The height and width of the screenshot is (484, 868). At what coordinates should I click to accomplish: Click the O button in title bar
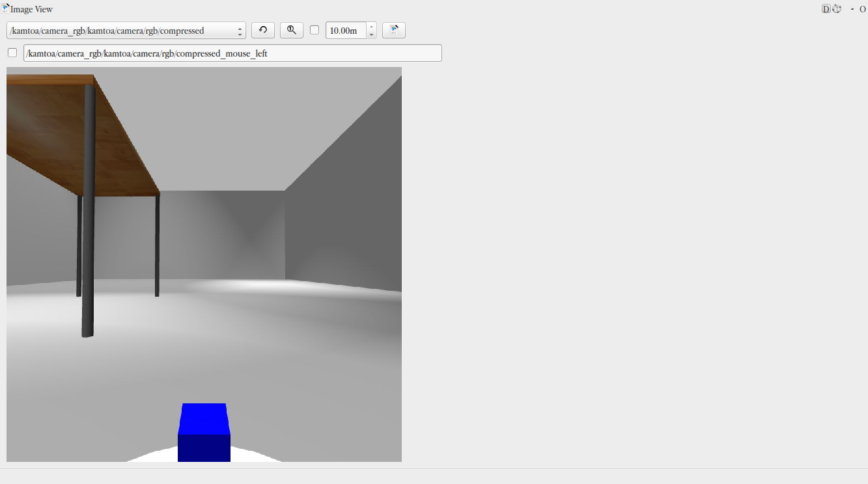click(x=862, y=9)
